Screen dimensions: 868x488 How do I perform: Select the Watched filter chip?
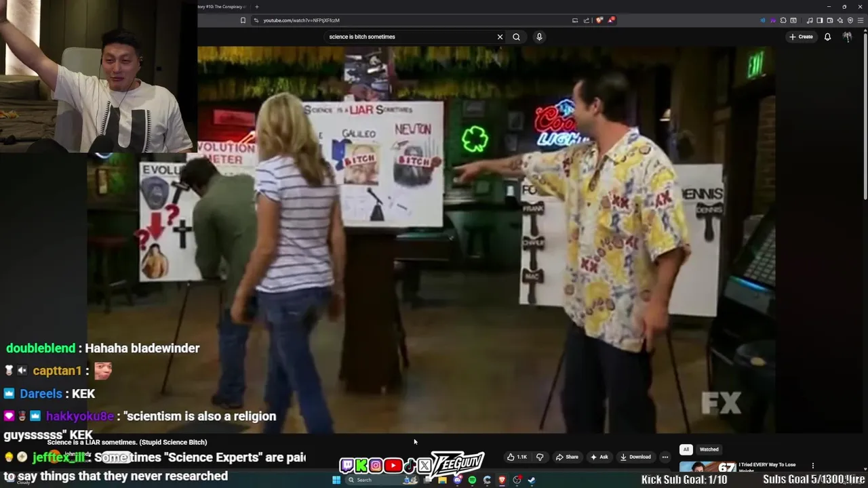point(709,449)
